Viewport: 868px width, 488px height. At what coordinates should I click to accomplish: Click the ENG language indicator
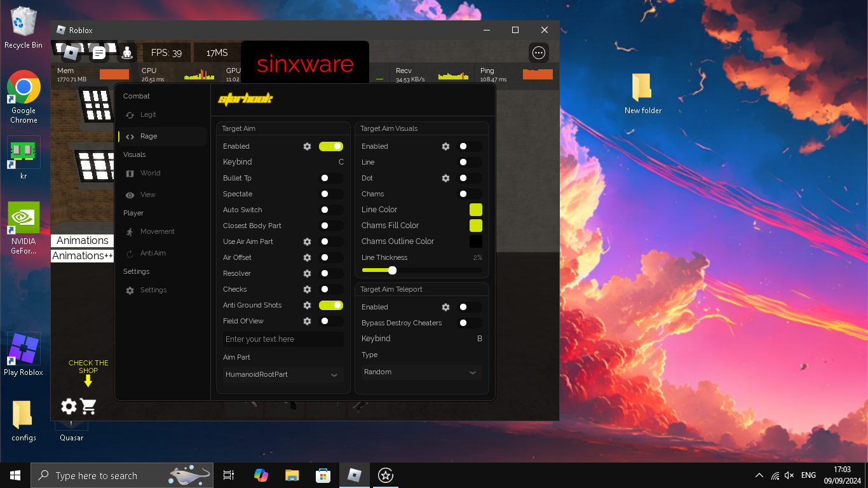(x=808, y=475)
